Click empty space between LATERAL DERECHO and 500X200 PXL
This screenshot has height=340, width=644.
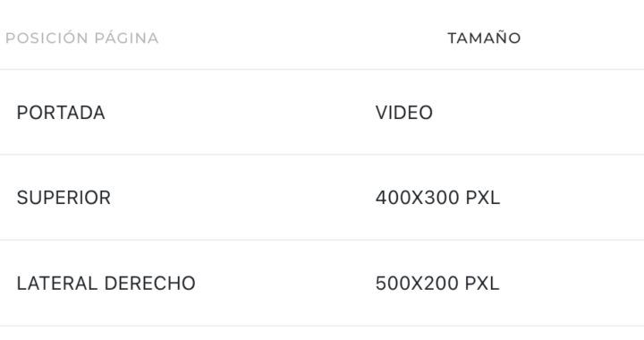pyautogui.click(x=285, y=284)
